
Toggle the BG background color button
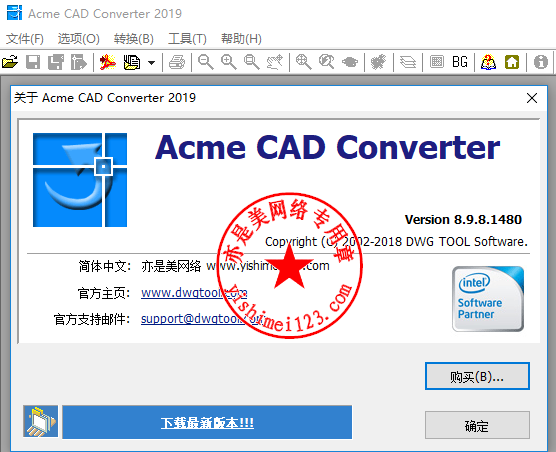[x=460, y=62]
